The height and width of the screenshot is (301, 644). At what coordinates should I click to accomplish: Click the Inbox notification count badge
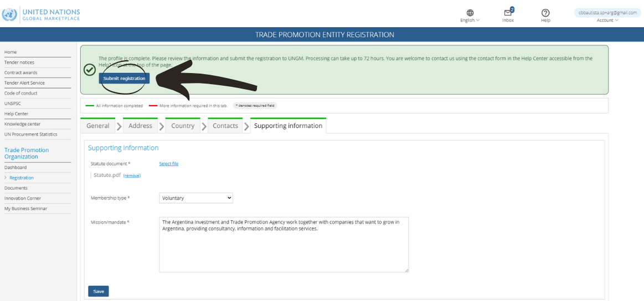(512, 9)
